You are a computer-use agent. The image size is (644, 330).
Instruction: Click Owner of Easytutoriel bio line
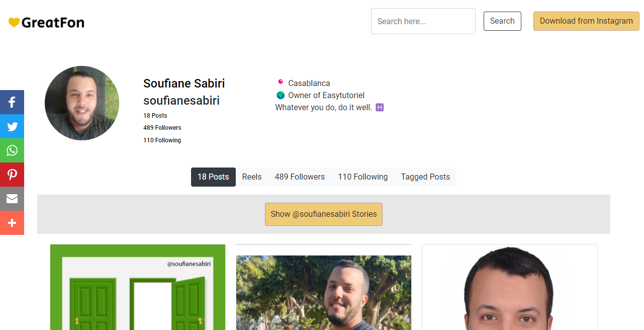tap(326, 95)
